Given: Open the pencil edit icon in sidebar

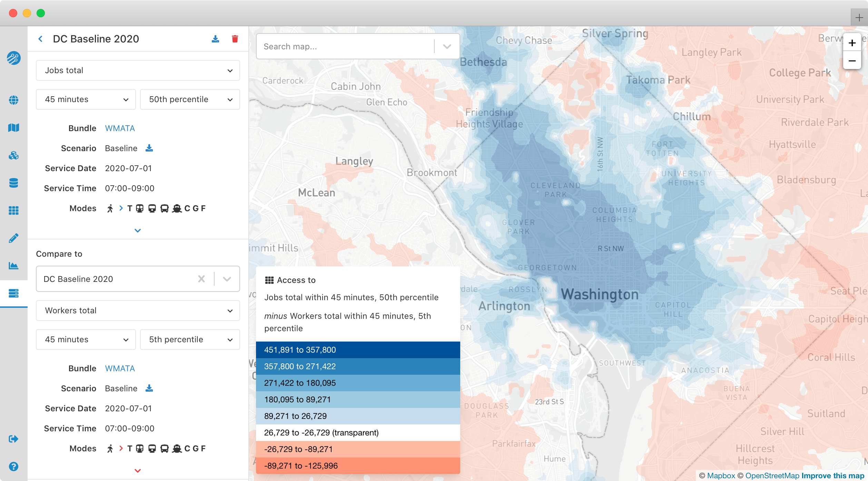Looking at the screenshot, I should pos(13,238).
